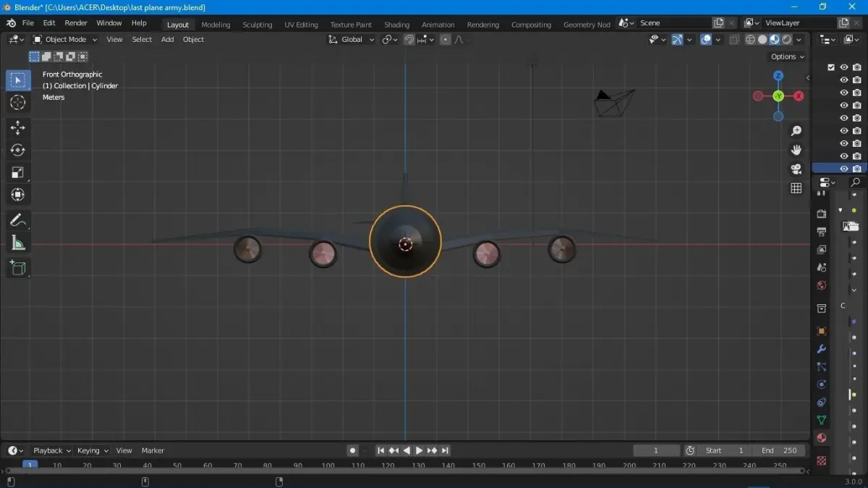Toggle show gizmo button
Image resolution: width=868 pixels, height=488 pixels.
[677, 40]
